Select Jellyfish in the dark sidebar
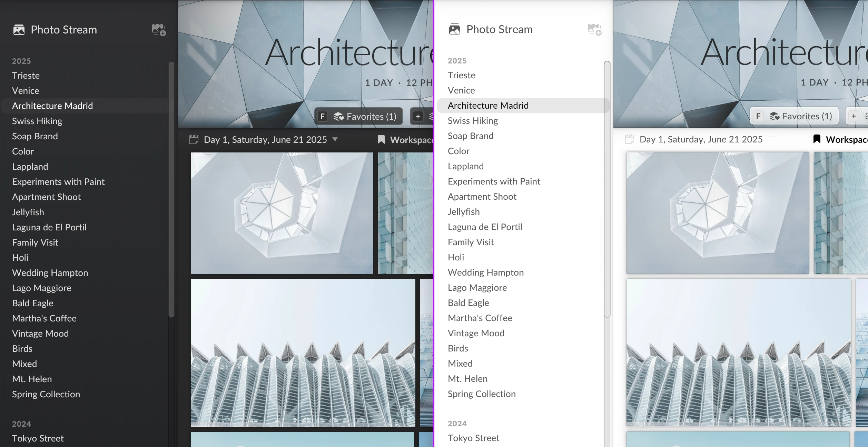The width and height of the screenshot is (868, 447). point(28,212)
